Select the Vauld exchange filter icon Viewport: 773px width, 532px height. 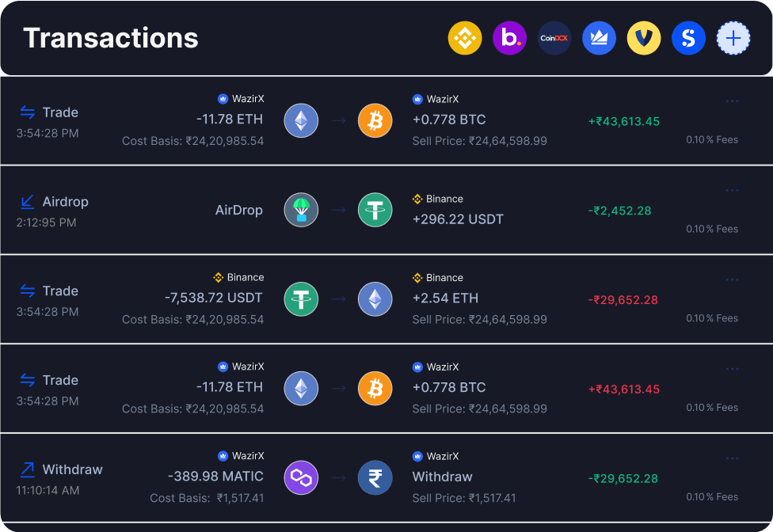point(644,37)
